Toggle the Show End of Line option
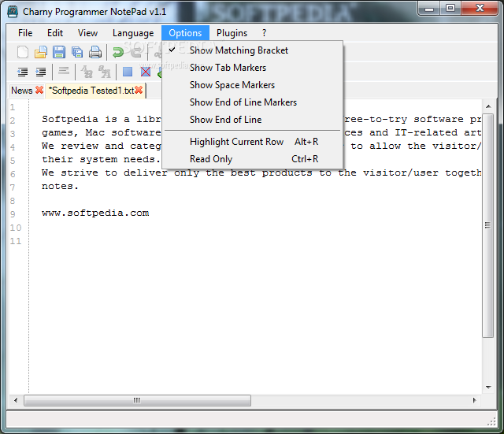The height and width of the screenshot is (434, 504). pyautogui.click(x=253, y=120)
